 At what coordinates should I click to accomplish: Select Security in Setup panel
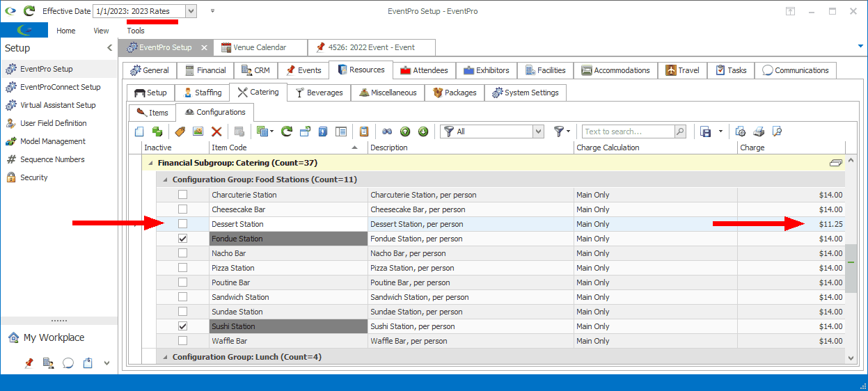(34, 177)
